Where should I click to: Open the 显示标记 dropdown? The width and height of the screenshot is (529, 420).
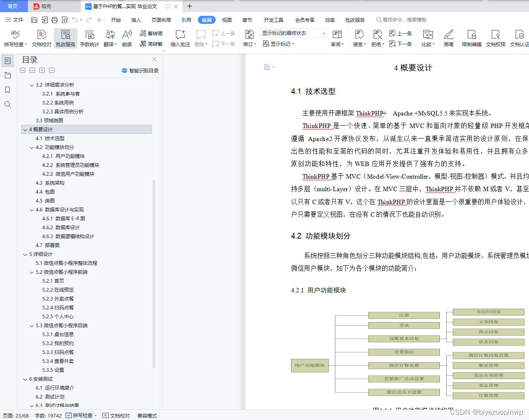(x=278, y=44)
